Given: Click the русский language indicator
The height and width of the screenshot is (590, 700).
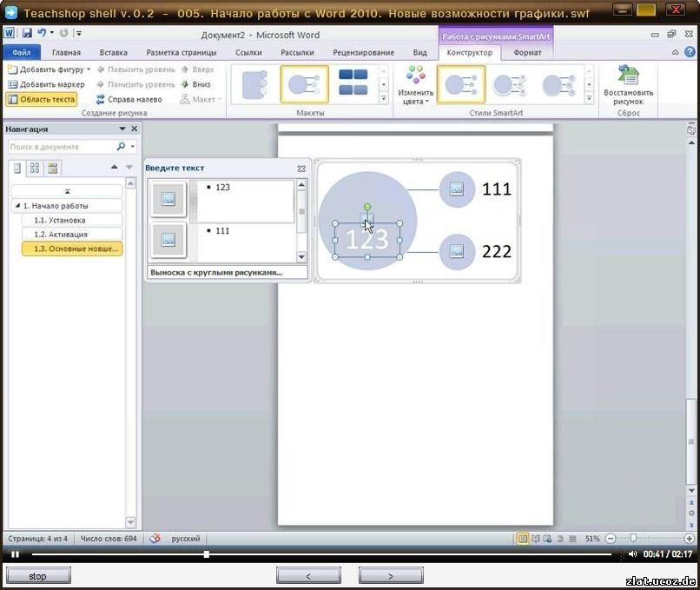Looking at the screenshot, I should (x=186, y=539).
